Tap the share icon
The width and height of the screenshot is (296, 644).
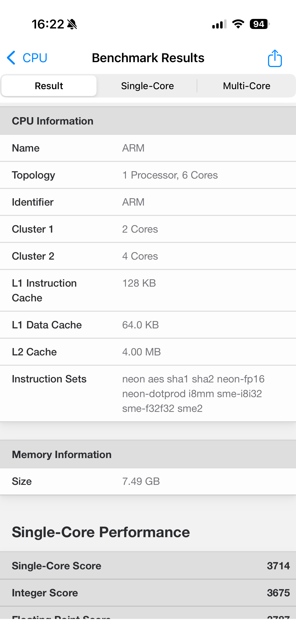[275, 58]
